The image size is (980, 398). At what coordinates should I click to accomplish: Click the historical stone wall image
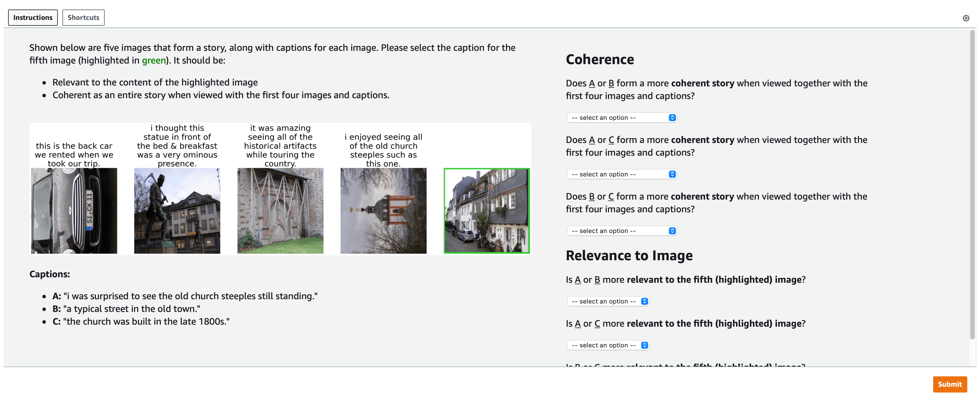280,211
